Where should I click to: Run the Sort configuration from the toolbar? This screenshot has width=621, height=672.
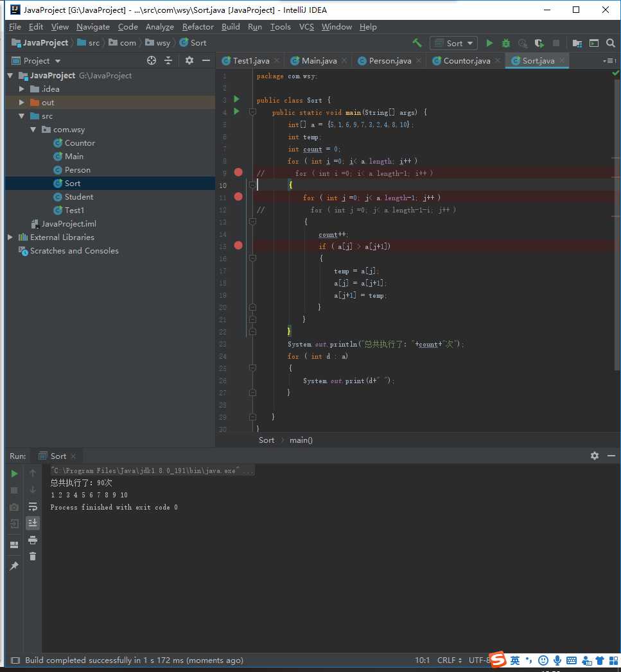pyautogui.click(x=489, y=43)
